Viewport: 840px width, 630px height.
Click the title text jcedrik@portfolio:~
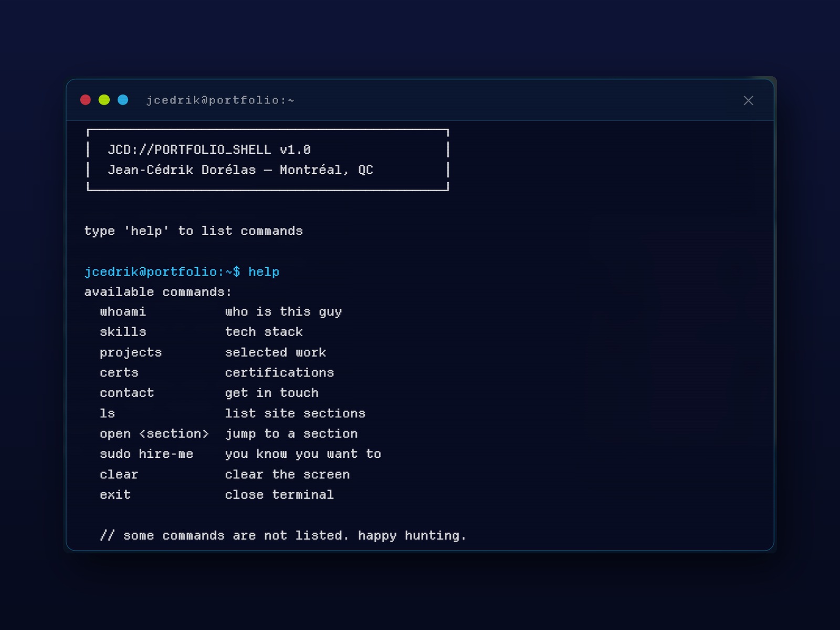(x=220, y=100)
